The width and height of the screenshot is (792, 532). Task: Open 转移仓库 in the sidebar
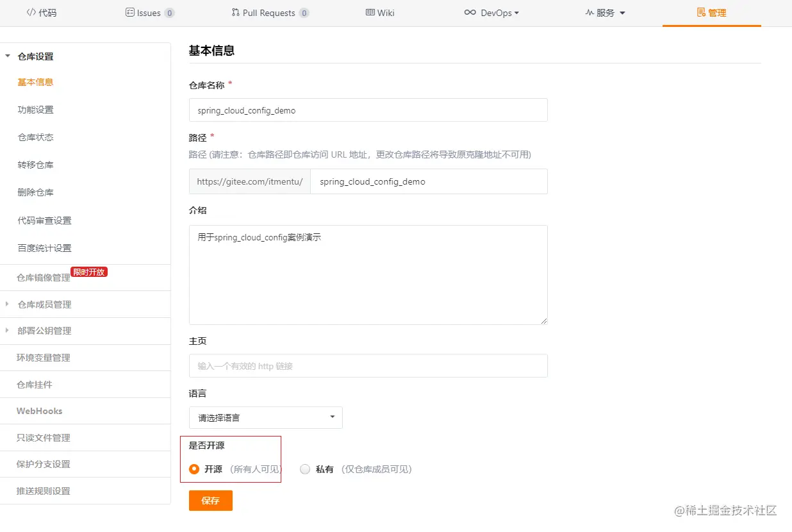35,165
